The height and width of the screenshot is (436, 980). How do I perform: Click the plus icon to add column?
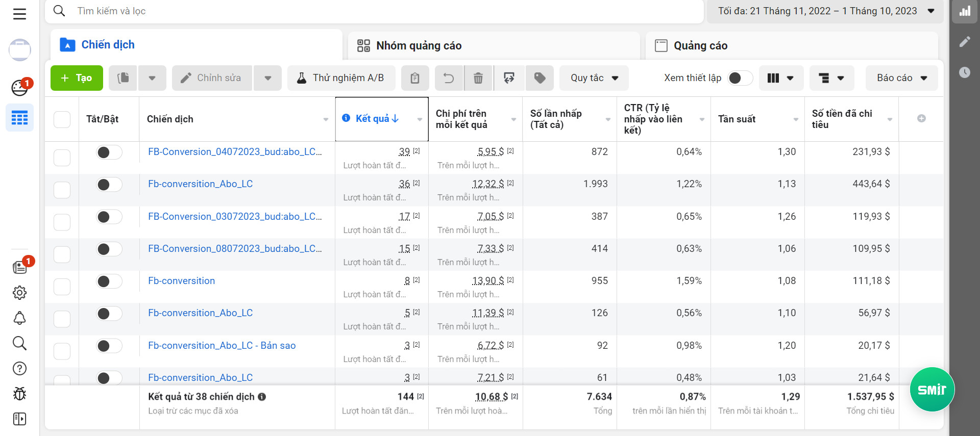tap(921, 118)
